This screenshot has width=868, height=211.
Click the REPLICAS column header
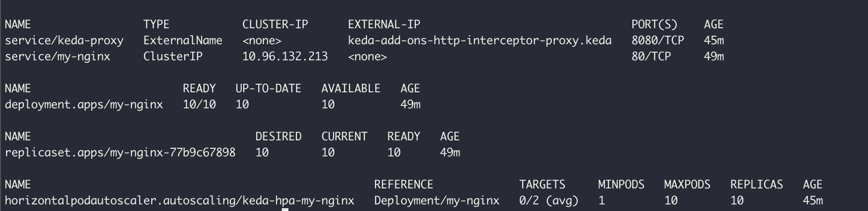tap(757, 185)
